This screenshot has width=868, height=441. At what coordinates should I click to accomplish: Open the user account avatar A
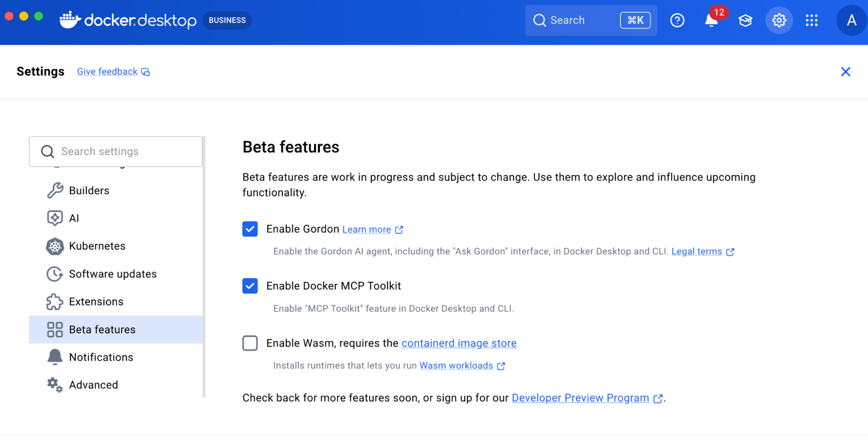point(851,20)
